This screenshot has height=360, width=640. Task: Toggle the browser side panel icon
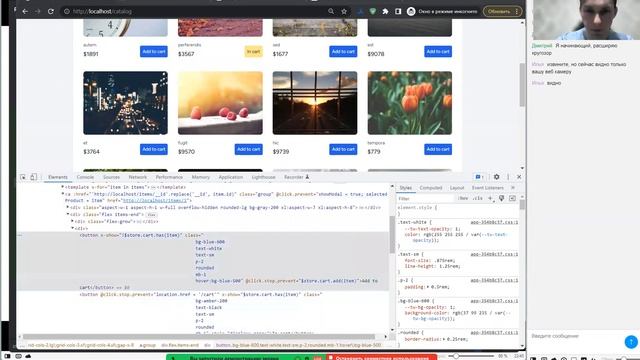398,11
